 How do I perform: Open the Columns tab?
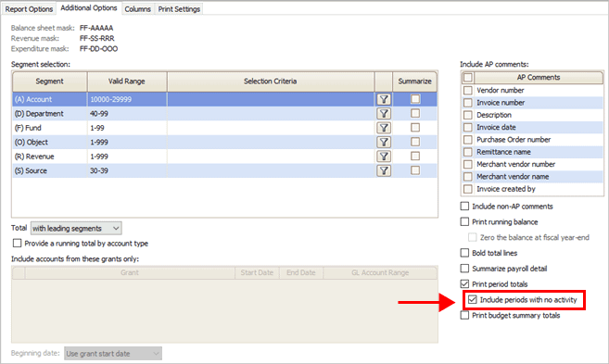coord(137,9)
